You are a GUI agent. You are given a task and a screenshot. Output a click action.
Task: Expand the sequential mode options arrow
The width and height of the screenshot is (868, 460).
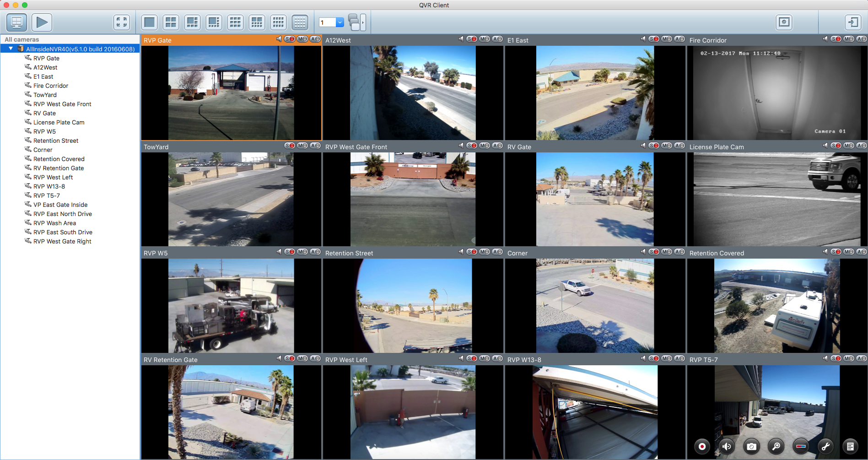point(363,22)
